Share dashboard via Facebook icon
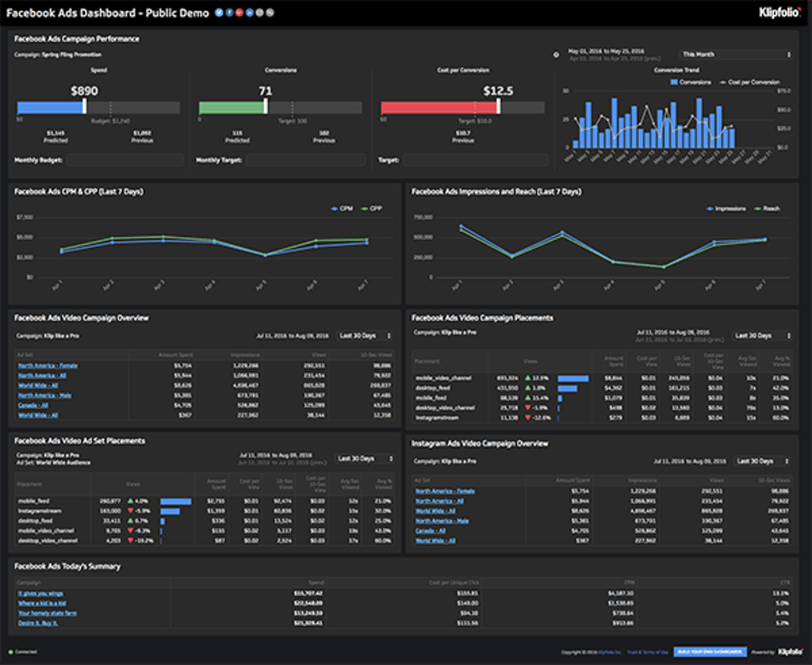Image resolution: width=812 pixels, height=665 pixels. tap(230, 12)
